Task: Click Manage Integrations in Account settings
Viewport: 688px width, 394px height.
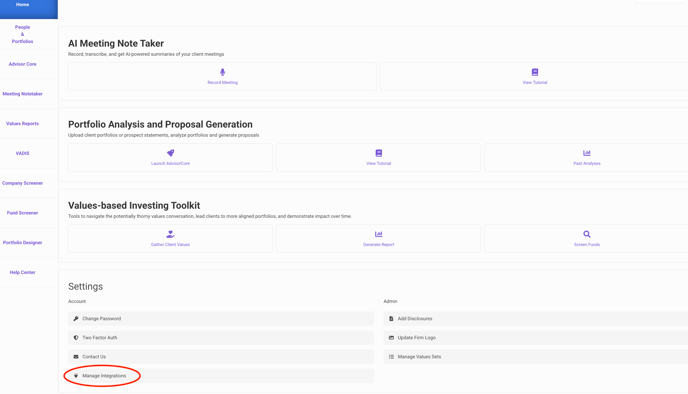Action: 221,376
